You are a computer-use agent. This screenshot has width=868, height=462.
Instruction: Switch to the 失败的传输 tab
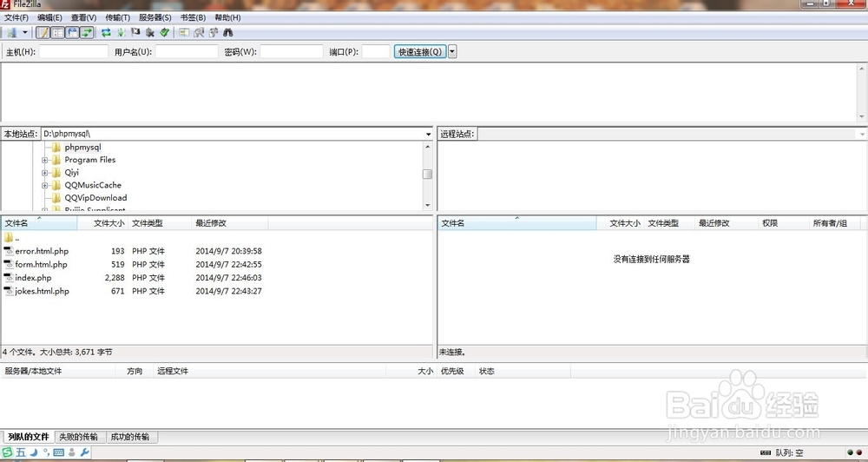[x=78, y=437]
